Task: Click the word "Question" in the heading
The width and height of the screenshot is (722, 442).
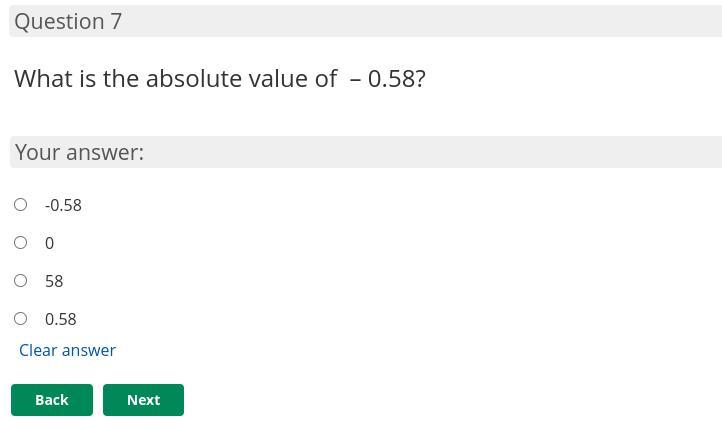Action: tap(59, 21)
